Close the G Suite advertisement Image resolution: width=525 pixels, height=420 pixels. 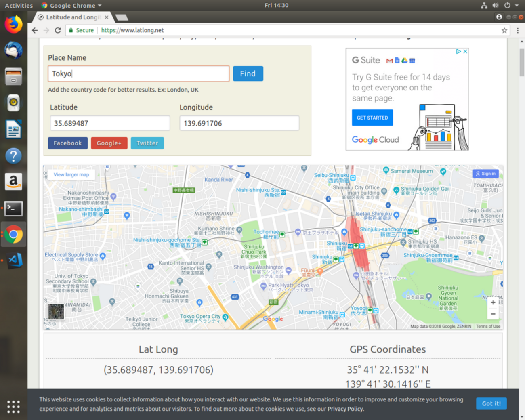pos(465,51)
